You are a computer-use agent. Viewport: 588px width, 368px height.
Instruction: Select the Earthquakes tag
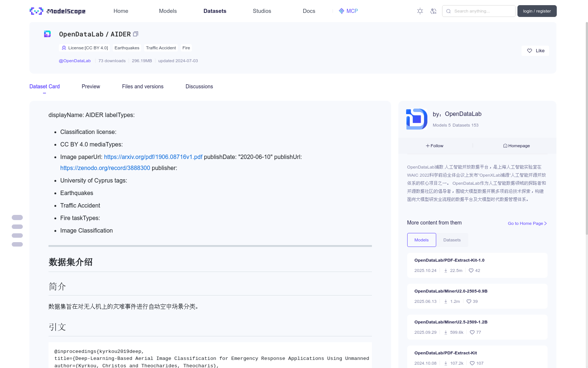tap(127, 48)
